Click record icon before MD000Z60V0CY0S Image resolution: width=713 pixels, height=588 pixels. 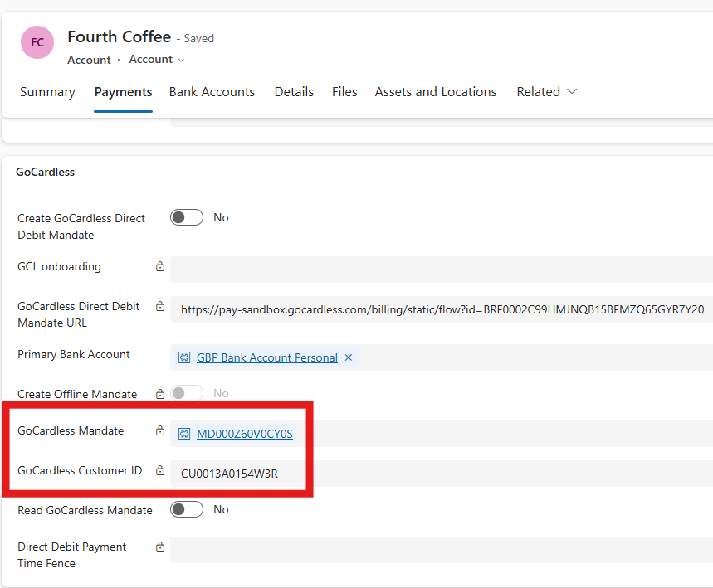(x=184, y=434)
